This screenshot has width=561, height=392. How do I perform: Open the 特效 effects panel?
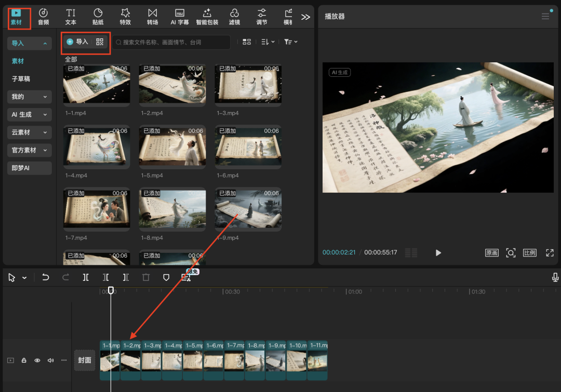[x=125, y=17]
